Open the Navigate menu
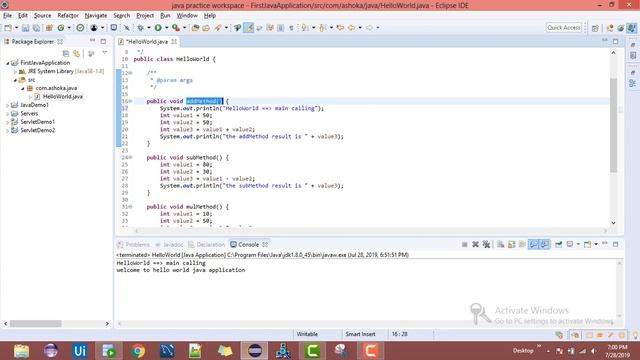 96,16
